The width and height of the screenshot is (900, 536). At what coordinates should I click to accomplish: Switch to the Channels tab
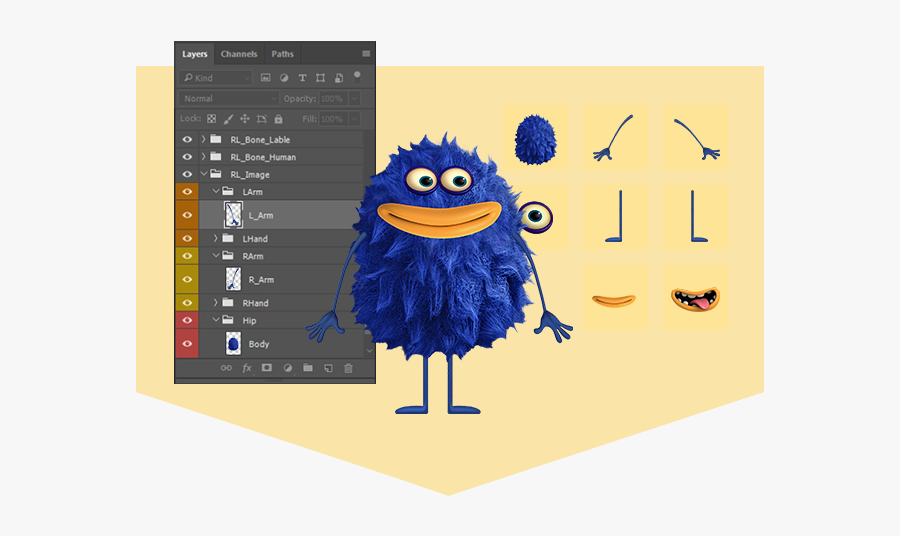(239, 54)
